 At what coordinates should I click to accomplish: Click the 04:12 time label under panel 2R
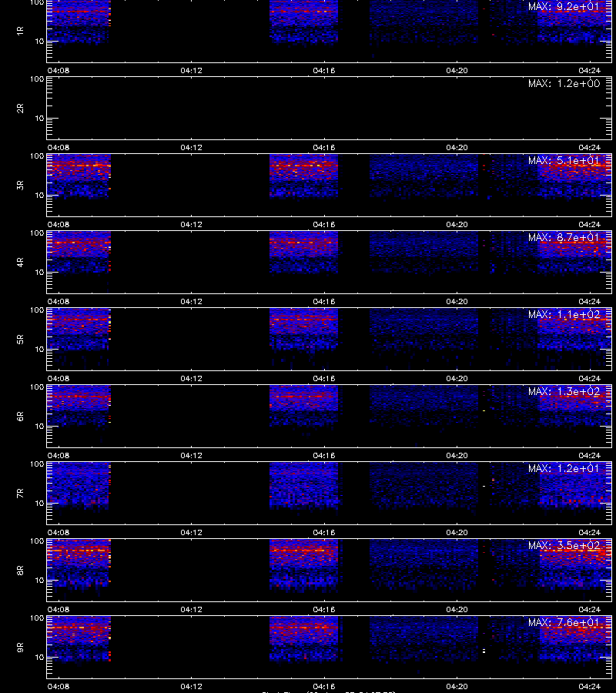pyautogui.click(x=191, y=147)
